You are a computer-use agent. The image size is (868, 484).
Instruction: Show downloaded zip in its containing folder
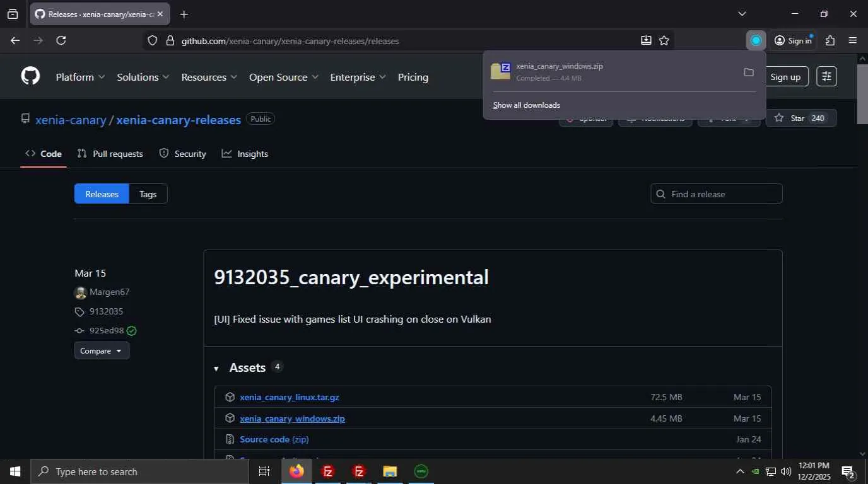click(x=749, y=72)
